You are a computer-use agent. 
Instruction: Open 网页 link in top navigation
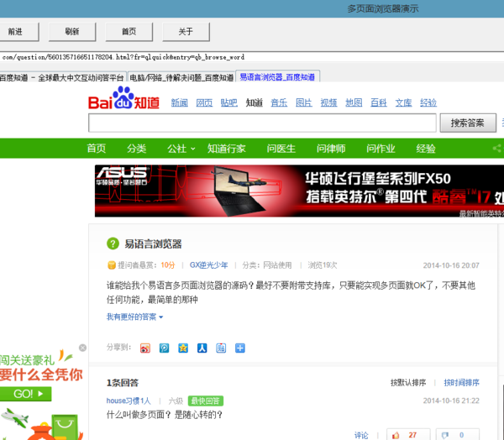coord(204,102)
